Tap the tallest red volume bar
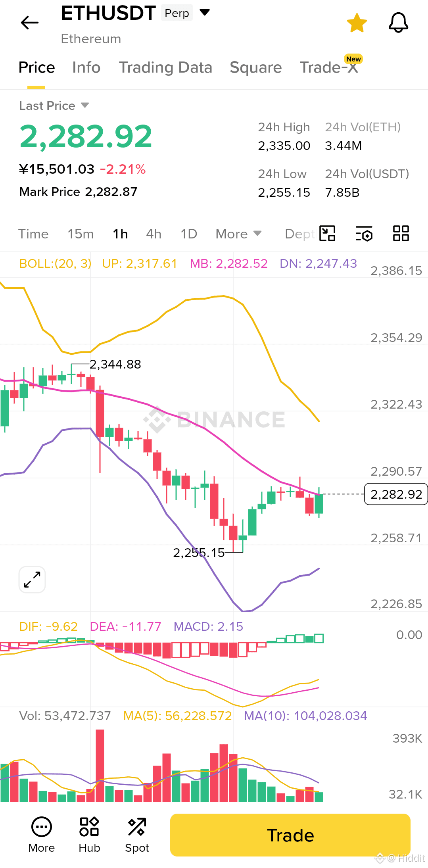This screenshot has height=868, width=428. (100, 765)
